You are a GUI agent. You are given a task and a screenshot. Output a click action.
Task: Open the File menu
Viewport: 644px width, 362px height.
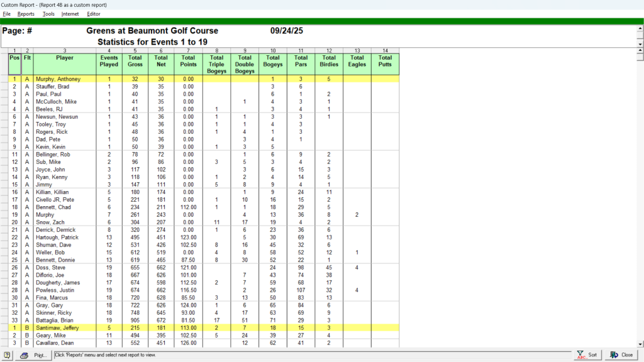click(7, 14)
